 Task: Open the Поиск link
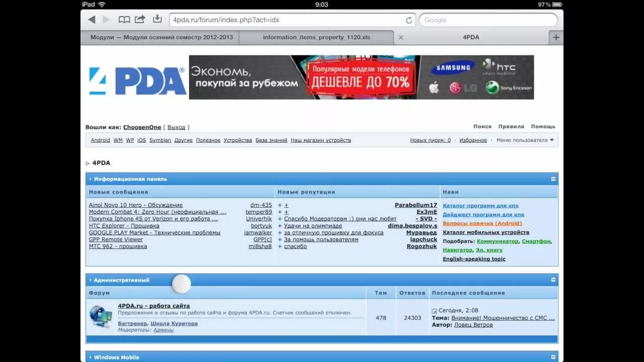[x=482, y=127]
